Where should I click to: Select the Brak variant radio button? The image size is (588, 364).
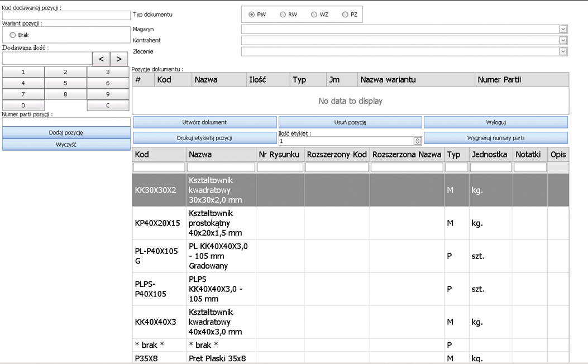point(13,35)
